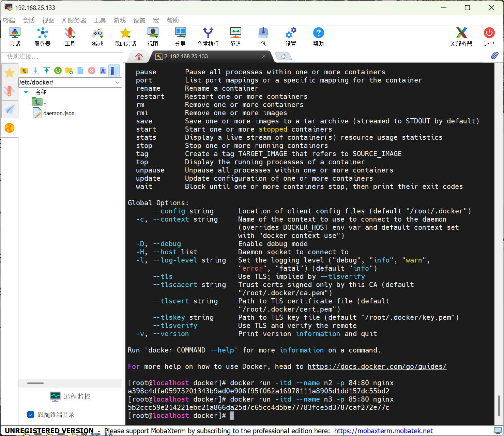The height and width of the screenshot is (436, 504).
Task: Open the 工具 menu in menu bar
Action: point(100,20)
